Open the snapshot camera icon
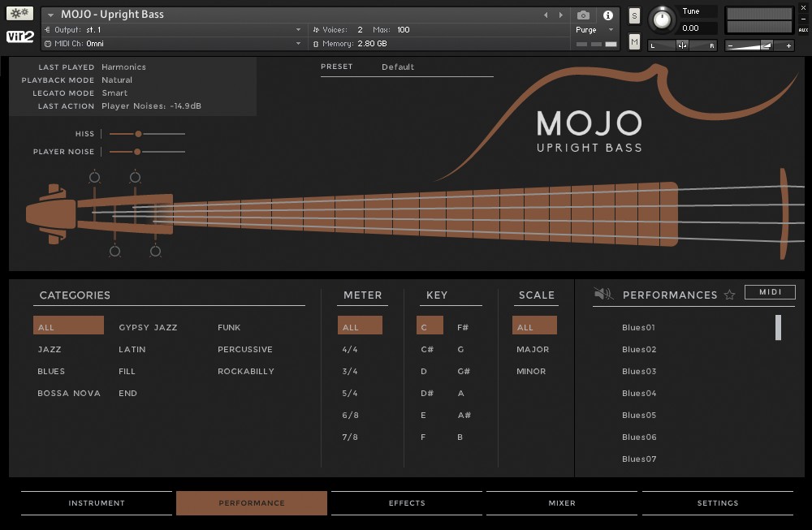Screen dimensions: 812x530 [x=582, y=15]
